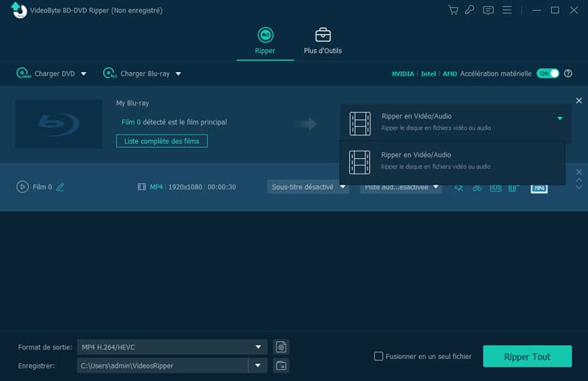
Task: Click AMD acceleration label
Action: coord(450,74)
